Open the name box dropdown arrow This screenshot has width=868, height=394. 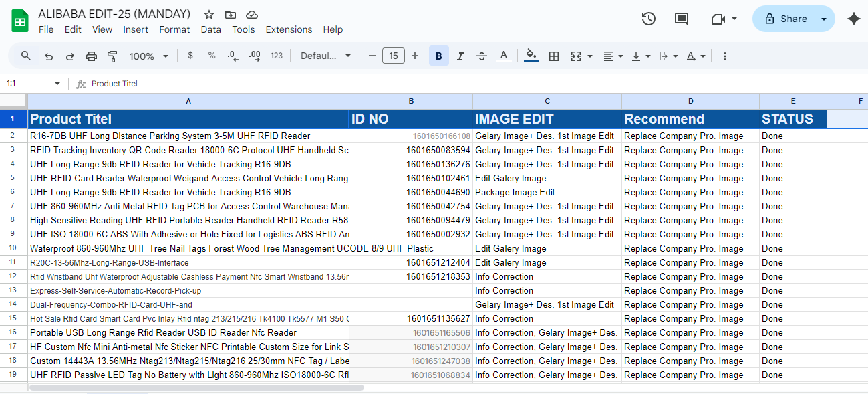57,84
